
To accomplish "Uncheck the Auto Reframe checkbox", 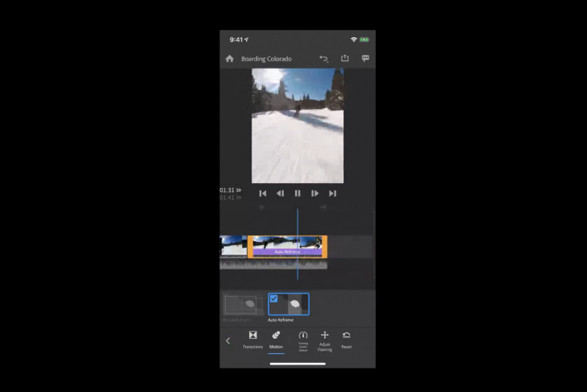I will tap(273, 298).
